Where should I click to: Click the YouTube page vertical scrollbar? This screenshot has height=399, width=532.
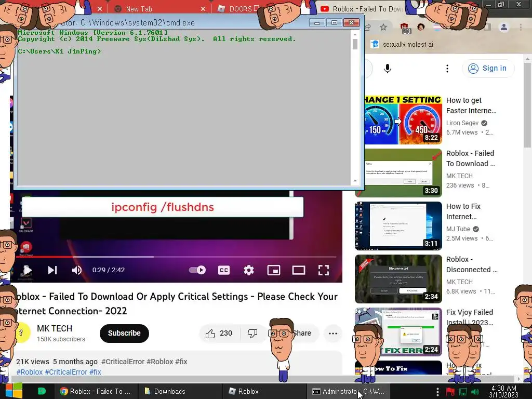click(528, 105)
